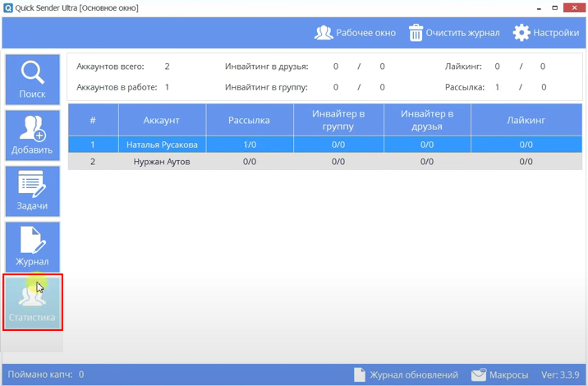The height and width of the screenshot is (386, 588).
Task: Click the Рассылка column header
Action: click(249, 120)
